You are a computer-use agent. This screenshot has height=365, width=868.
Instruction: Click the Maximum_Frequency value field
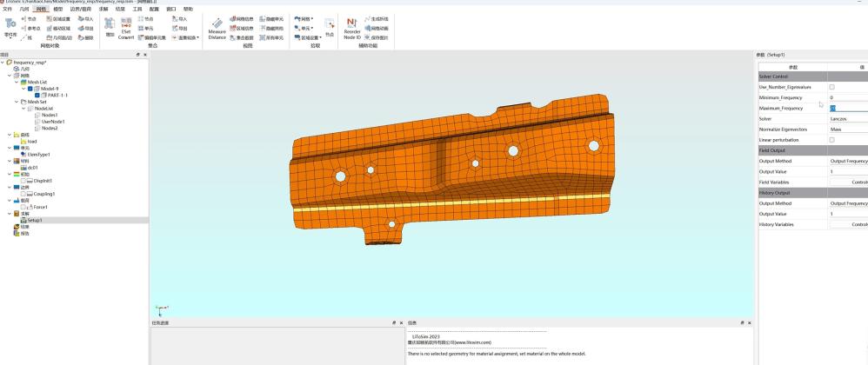tap(847, 109)
